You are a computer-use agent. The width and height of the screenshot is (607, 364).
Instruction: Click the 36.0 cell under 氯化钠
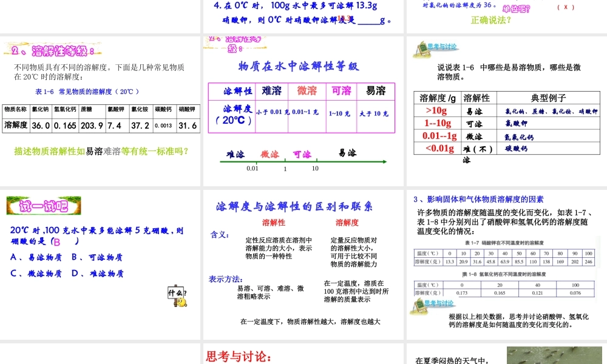(41, 126)
